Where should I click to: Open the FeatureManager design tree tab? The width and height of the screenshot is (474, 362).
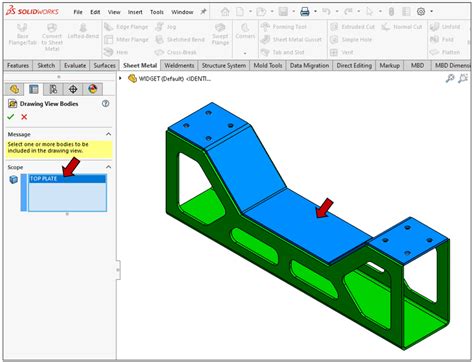[x=14, y=89]
